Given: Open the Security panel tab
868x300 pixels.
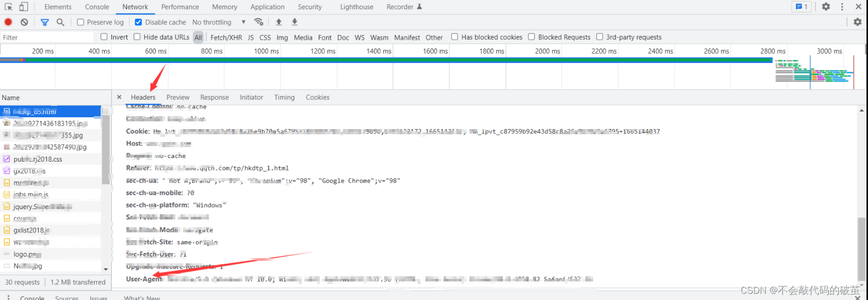Looking at the screenshot, I should pyautogui.click(x=309, y=7).
